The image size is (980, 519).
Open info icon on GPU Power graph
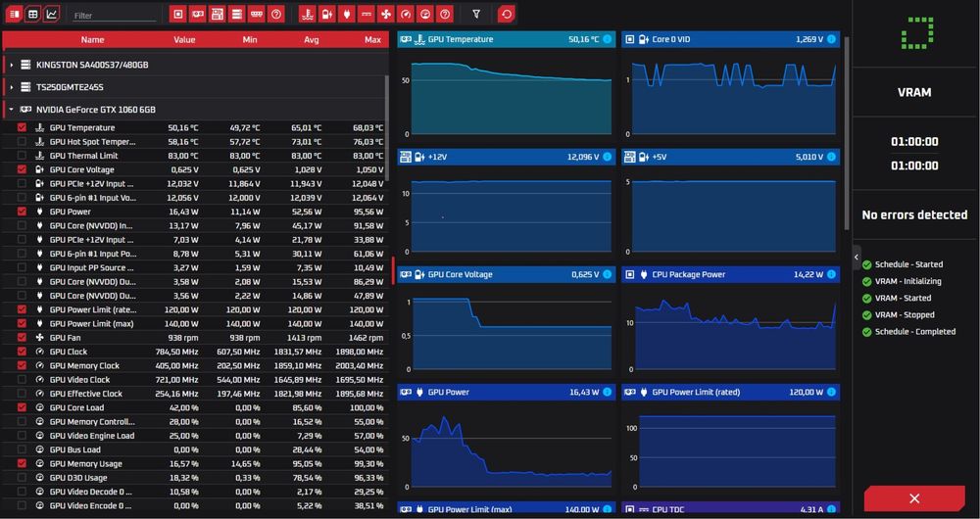(x=607, y=393)
